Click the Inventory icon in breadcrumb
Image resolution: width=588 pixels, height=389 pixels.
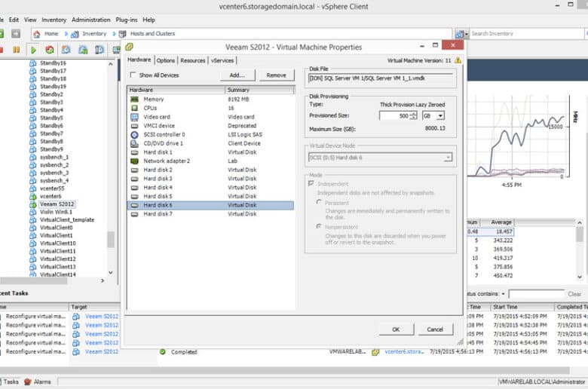point(75,34)
